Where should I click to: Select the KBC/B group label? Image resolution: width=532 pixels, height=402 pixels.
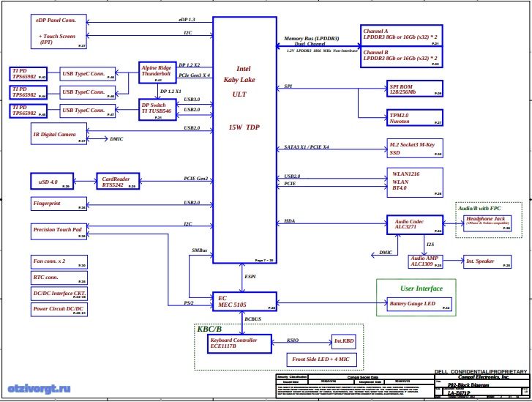[x=209, y=329]
